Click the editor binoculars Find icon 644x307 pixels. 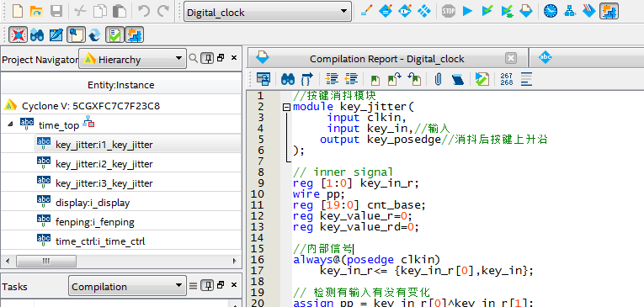point(288,79)
